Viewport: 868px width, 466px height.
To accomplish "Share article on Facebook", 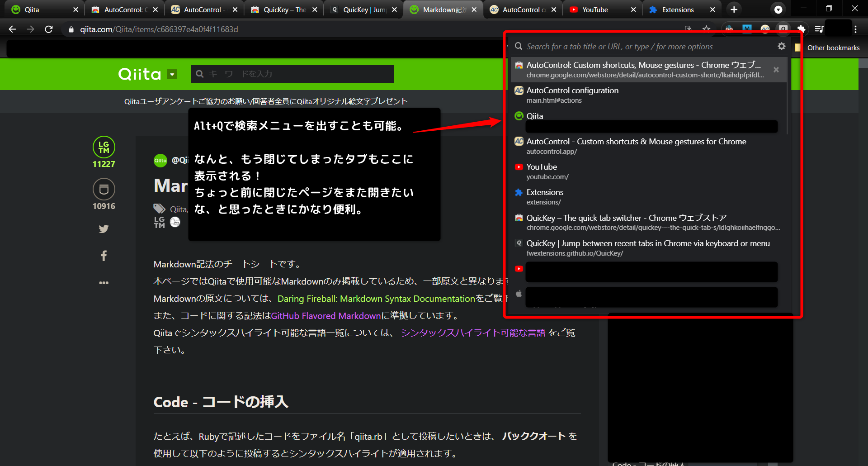I will pyautogui.click(x=104, y=256).
